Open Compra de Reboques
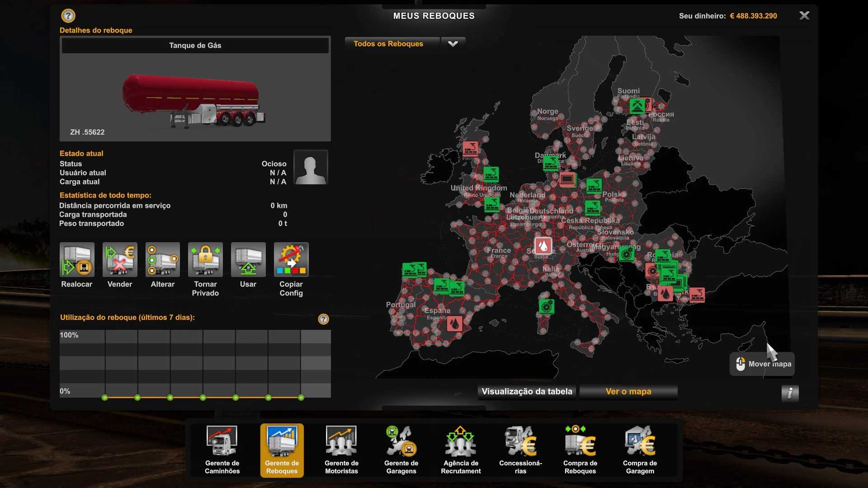The height and width of the screenshot is (488, 868). tap(580, 450)
